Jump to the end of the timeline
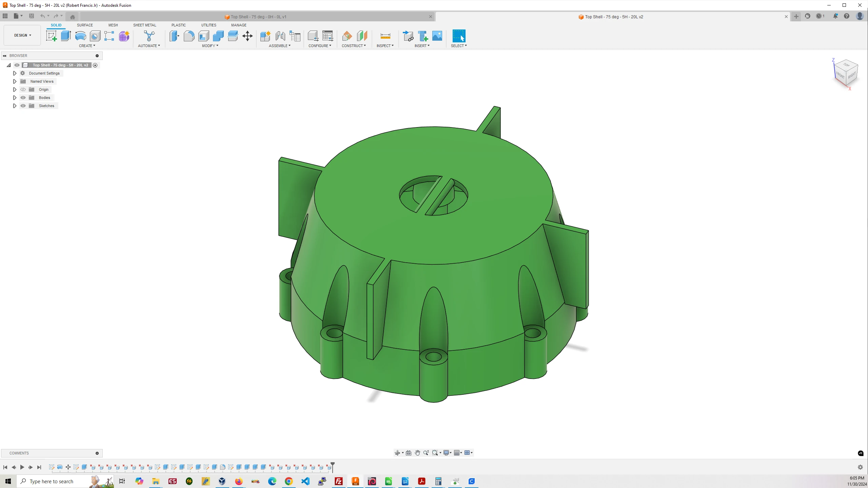868x488 pixels. click(x=39, y=467)
